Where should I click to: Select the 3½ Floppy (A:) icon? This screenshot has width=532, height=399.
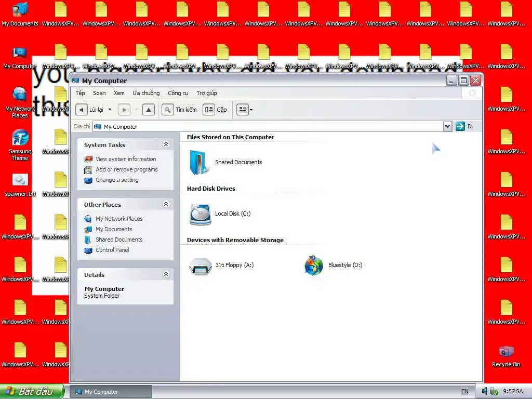[200, 266]
